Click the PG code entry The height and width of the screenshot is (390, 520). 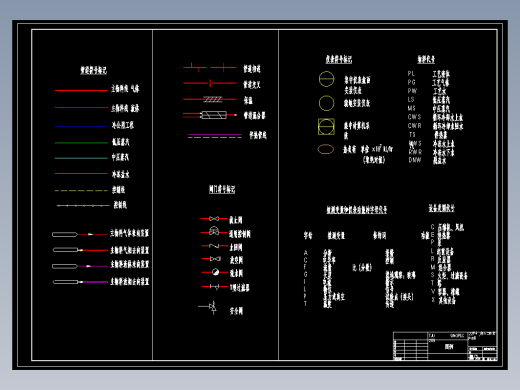[411, 82]
